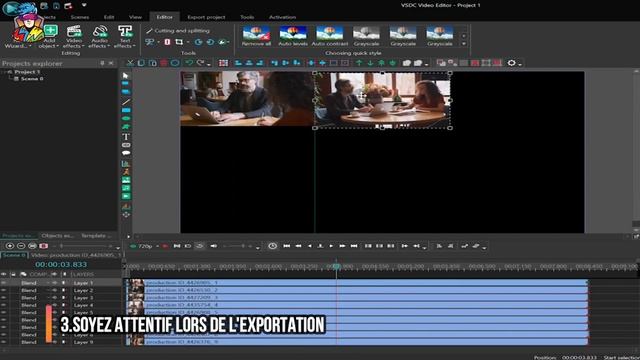Screen dimensions: 640x360
Task: Click the paste icon in toolbar
Action: coord(153,63)
